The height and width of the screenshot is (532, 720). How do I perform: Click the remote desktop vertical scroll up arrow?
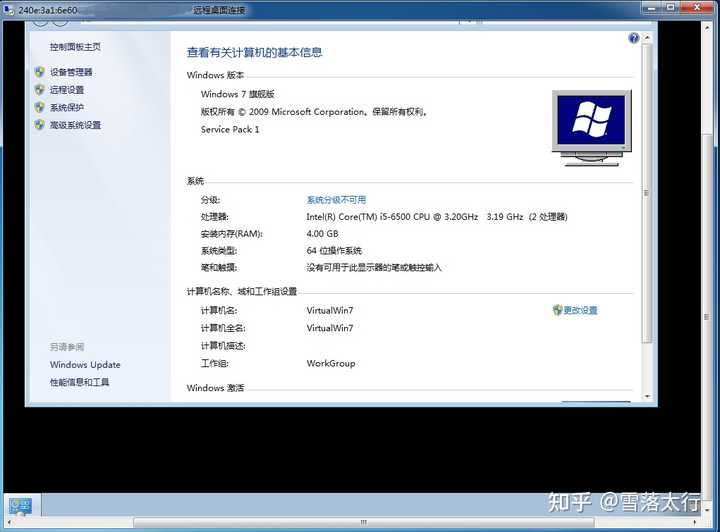click(706, 28)
